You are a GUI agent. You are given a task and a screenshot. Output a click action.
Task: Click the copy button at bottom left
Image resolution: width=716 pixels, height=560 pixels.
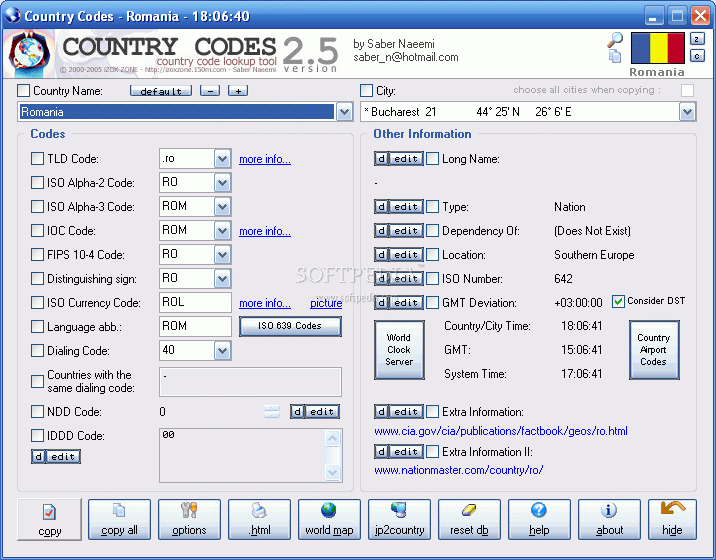tap(49, 520)
